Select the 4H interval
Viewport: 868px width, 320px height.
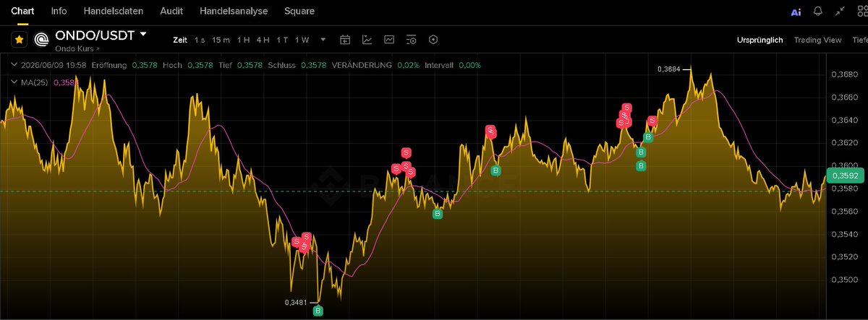pyautogui.click(x=263, y=40)
